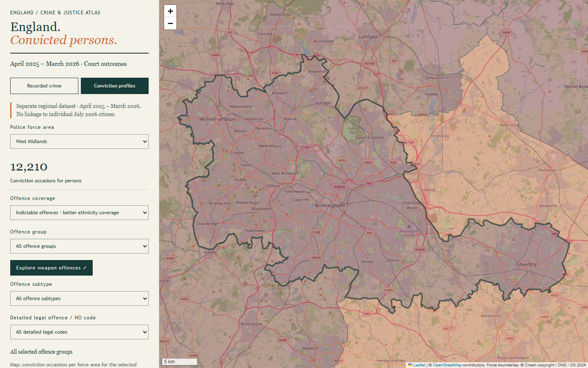Click the Walsall map label
588x368 pixels.
tap(290, 119)
